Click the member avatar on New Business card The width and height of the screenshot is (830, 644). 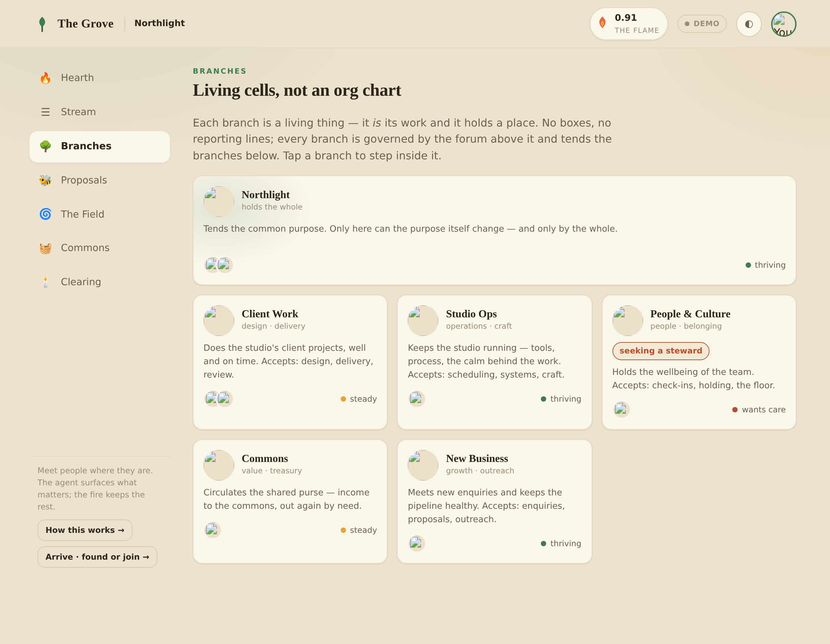pyautogui.click(x=417, y=543)
